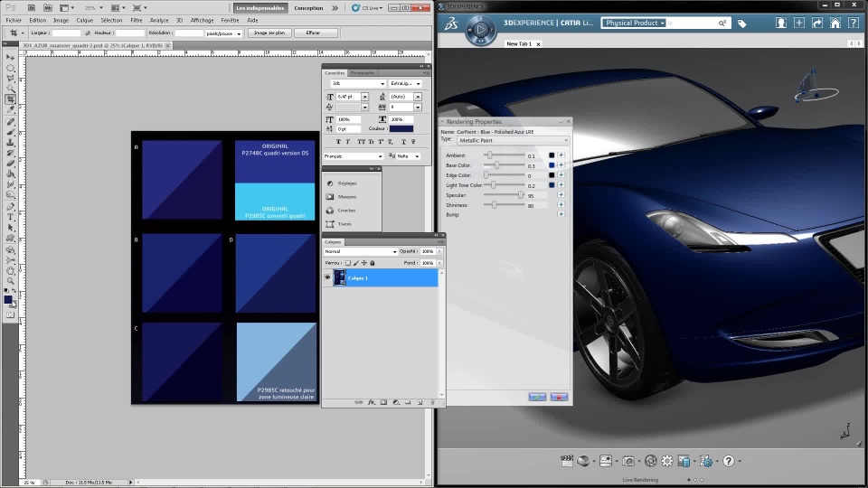
Task: Toggle lock on the Calque 1 layer
Action: [x=373, y=263]
